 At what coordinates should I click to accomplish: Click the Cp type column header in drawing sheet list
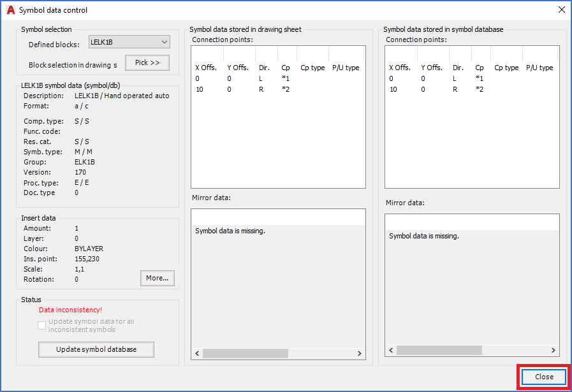coord(312,68)
